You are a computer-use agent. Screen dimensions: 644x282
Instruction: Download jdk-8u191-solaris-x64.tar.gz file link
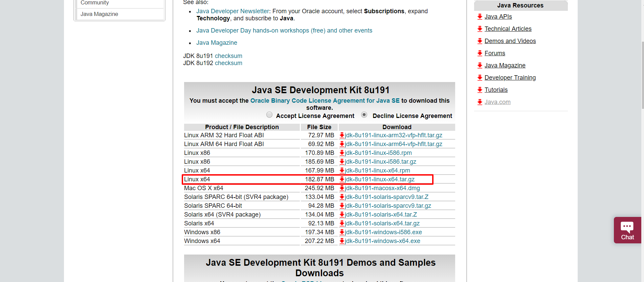click(x=382, y=223)
